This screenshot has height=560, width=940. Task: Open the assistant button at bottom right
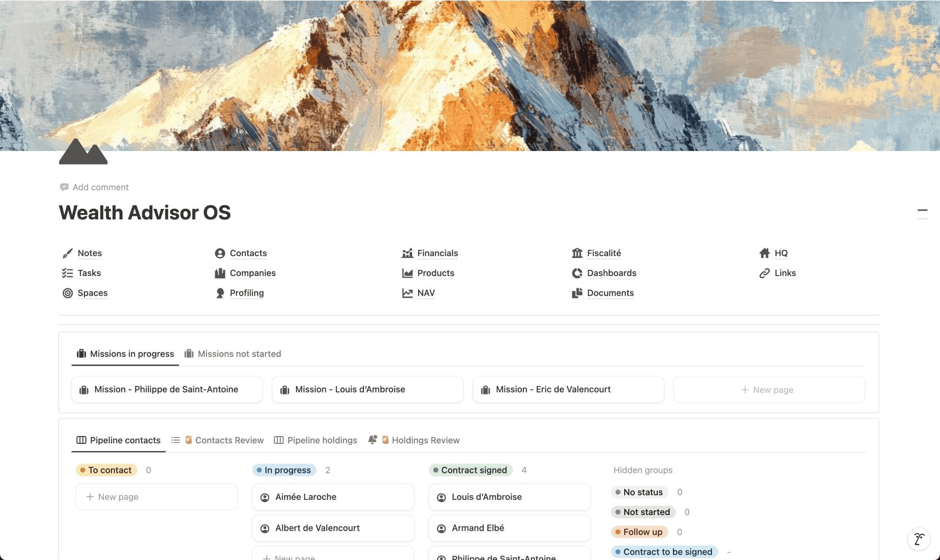pyautogui.click(x=918, y=538)
